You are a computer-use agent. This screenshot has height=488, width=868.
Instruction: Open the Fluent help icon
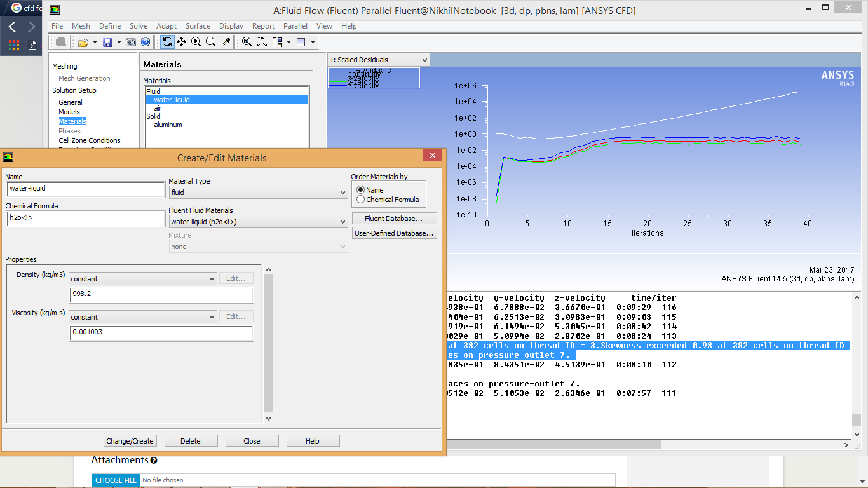pos(145,42)
